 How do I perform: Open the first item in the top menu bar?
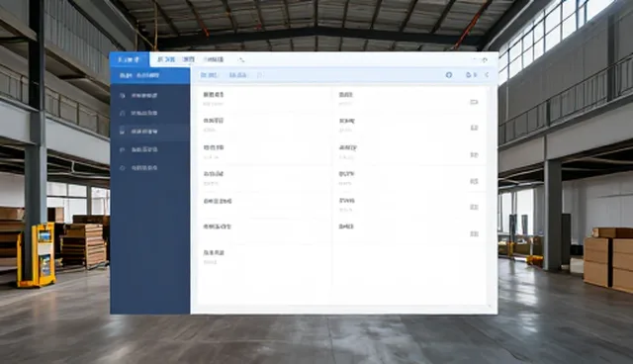166,59
